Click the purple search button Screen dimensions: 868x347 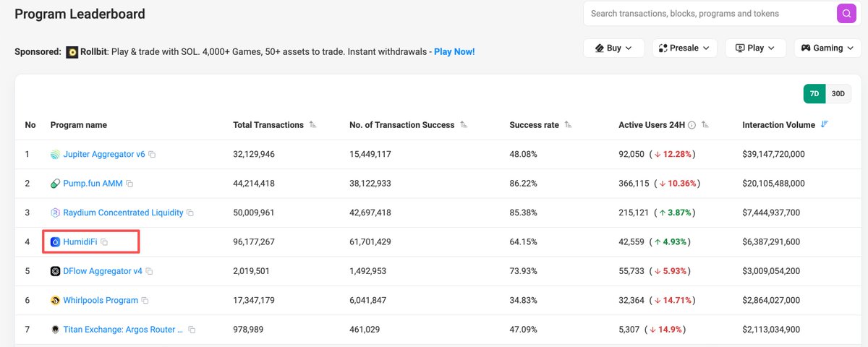(x=846, y=14)
